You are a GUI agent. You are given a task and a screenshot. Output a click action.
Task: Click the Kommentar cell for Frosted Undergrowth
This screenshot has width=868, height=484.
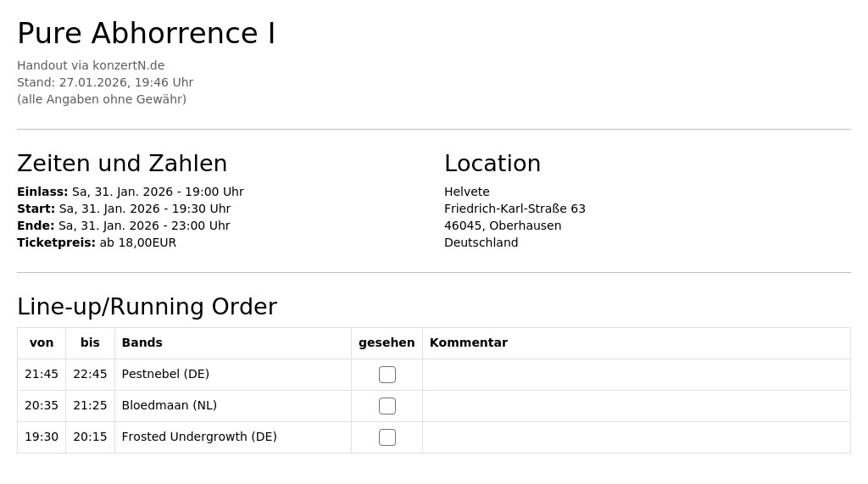[x=636, y=437]
